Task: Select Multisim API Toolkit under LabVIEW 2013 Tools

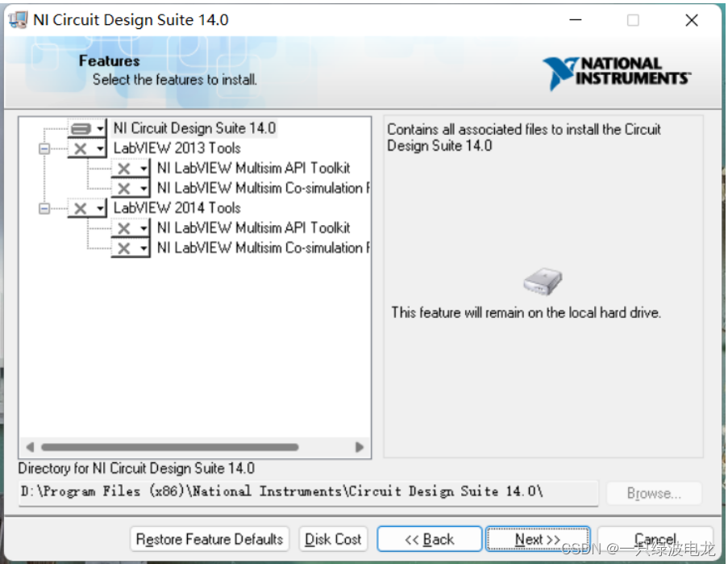Action: (253, 168)
